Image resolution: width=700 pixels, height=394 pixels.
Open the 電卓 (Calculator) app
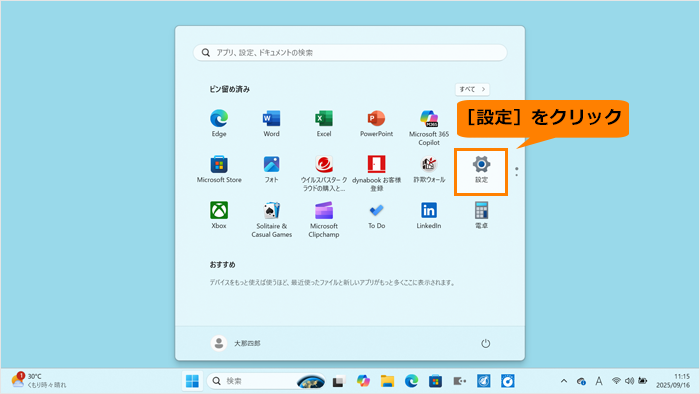(x=481, y=216)
